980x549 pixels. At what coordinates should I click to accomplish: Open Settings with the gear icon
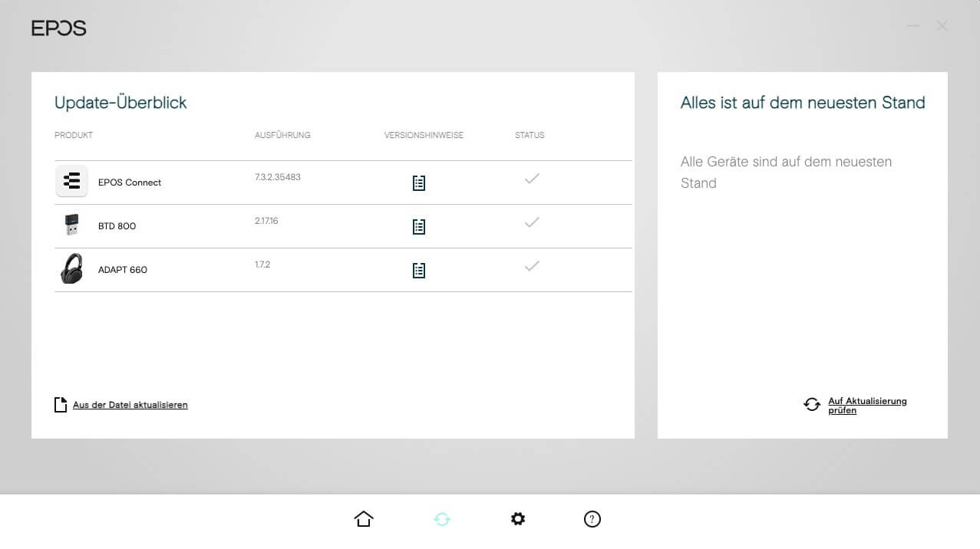pyautogui.click(x=518, y=519)
